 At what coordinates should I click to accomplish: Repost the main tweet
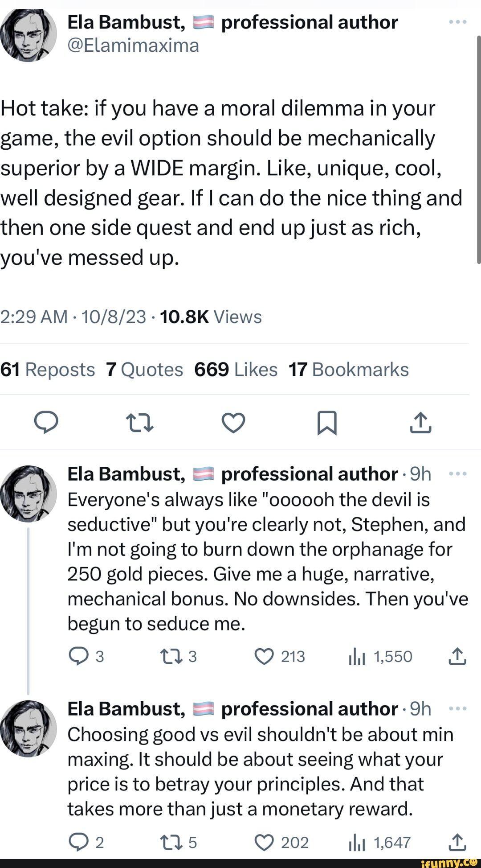[x=140, y=424]
